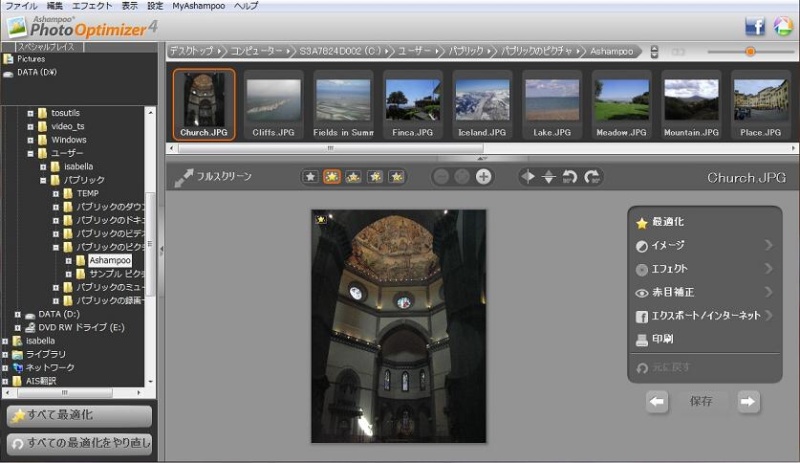
Task: Flip the image horizontally
Action: coord(527,177)
